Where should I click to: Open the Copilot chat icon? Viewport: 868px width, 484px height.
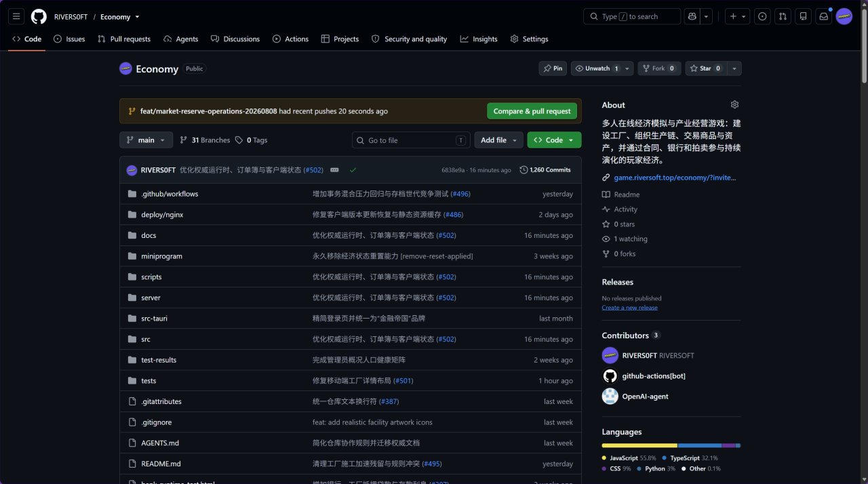692,16
